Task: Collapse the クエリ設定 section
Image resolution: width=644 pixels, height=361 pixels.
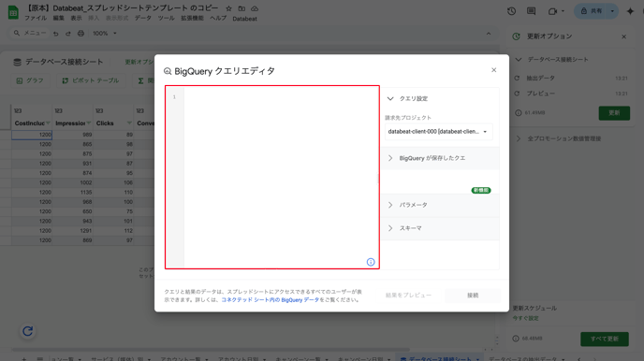Action: [x=390, y=99]
